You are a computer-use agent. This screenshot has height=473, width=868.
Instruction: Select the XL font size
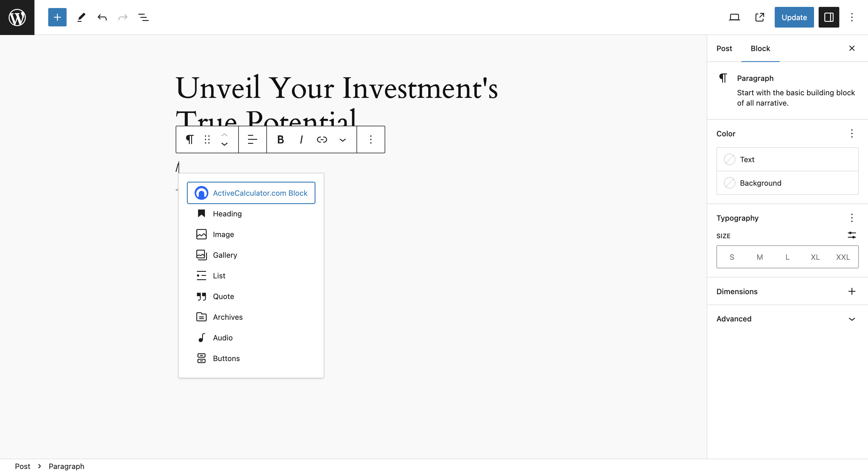coord(815,257)
